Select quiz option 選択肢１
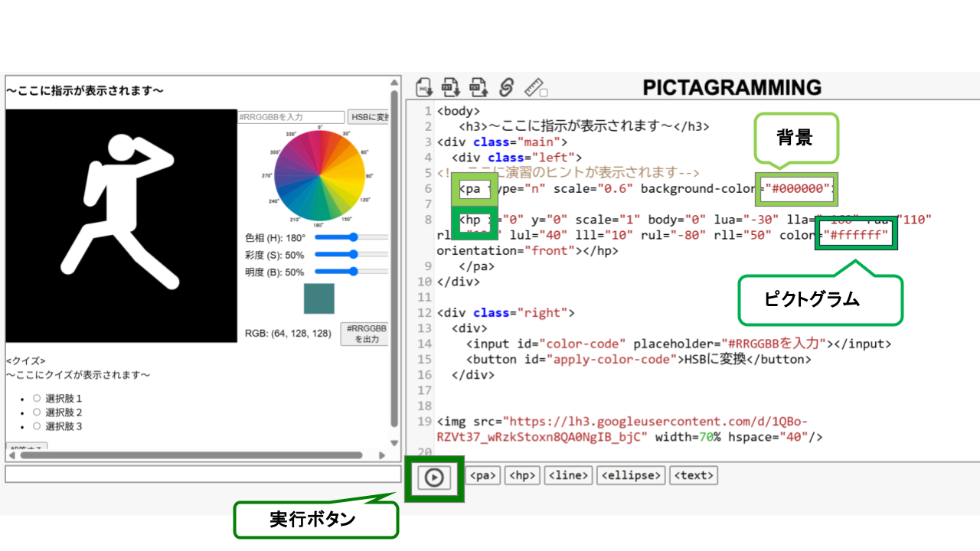 pos(36,398)
